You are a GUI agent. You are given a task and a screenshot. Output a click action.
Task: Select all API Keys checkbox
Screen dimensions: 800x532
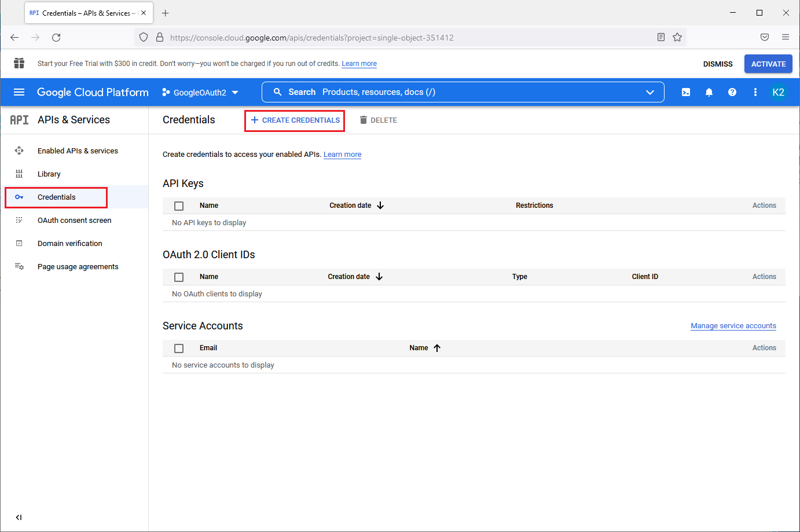point(179,206)
